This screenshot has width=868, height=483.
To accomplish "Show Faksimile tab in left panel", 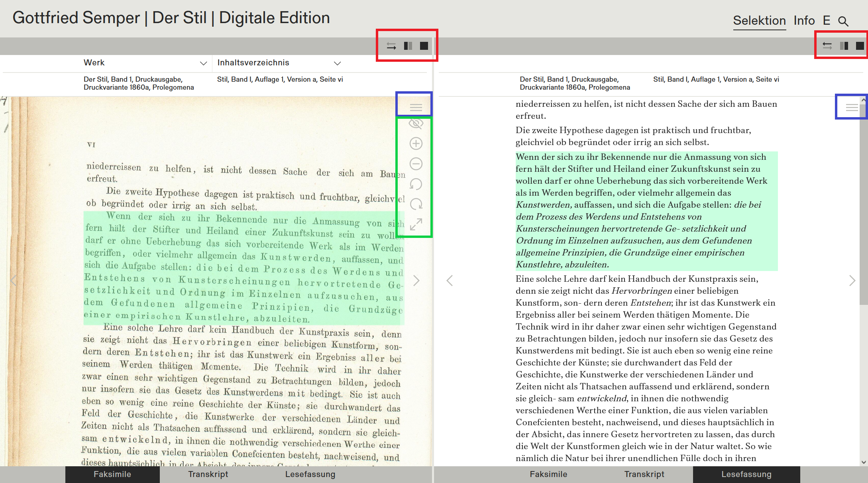I will [112, 474].
